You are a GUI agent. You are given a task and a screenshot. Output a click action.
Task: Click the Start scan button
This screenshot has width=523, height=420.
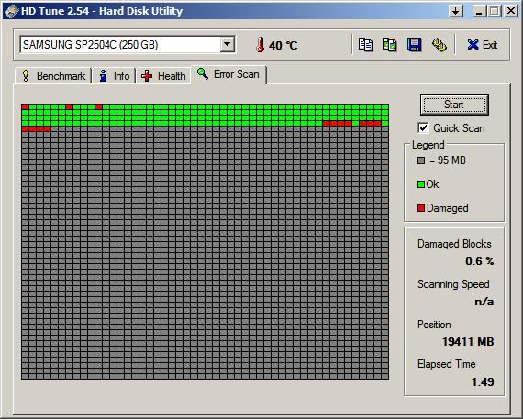coord(454,105)
